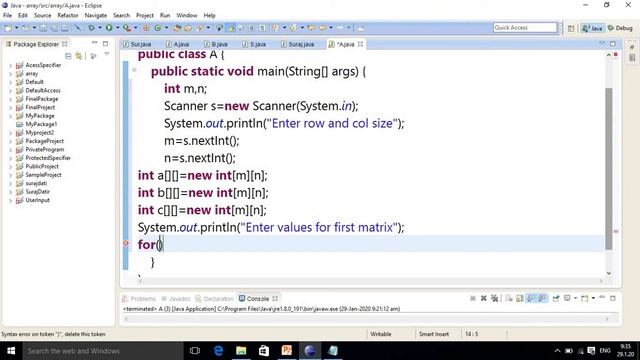Open Microsoft Edge from taskbar

click(218, 351)
